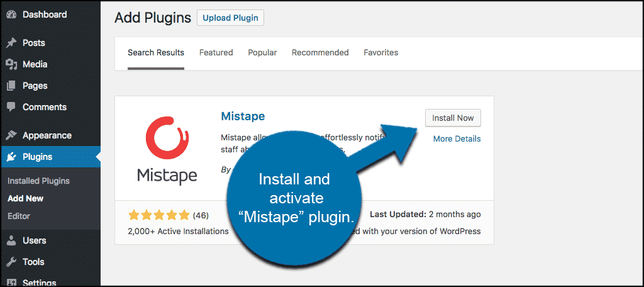Viewport: 644px width, 287px height.
Task: Click the Tools wrench icon
Action: pos(11,262)
